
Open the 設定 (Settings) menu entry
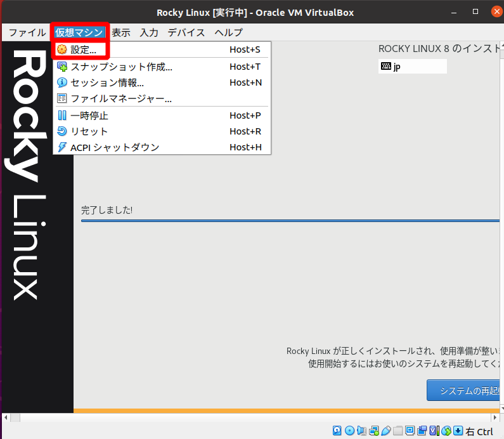coord(162,49)
